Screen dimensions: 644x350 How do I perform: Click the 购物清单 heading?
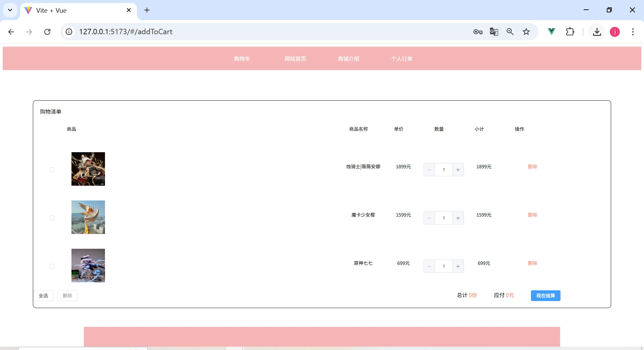[x=51, y=112]
